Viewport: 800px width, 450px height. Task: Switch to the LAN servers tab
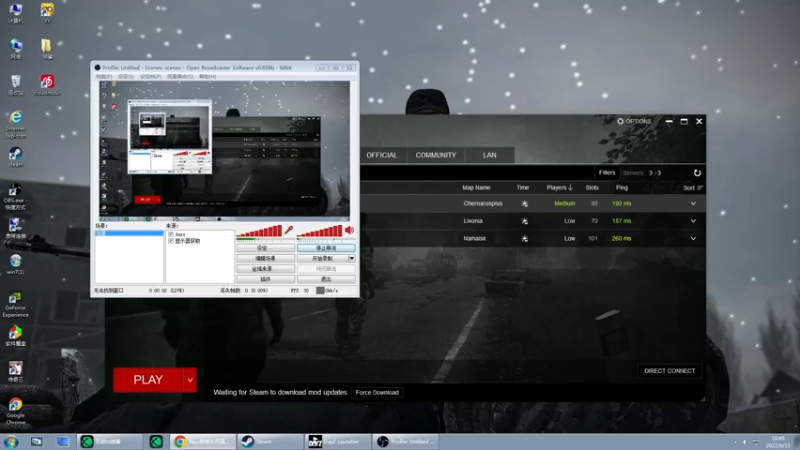[489, 155]
